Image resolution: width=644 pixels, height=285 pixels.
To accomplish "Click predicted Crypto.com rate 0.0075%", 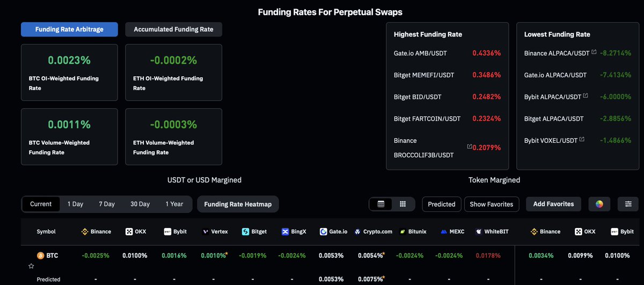I will coord(371,279).
